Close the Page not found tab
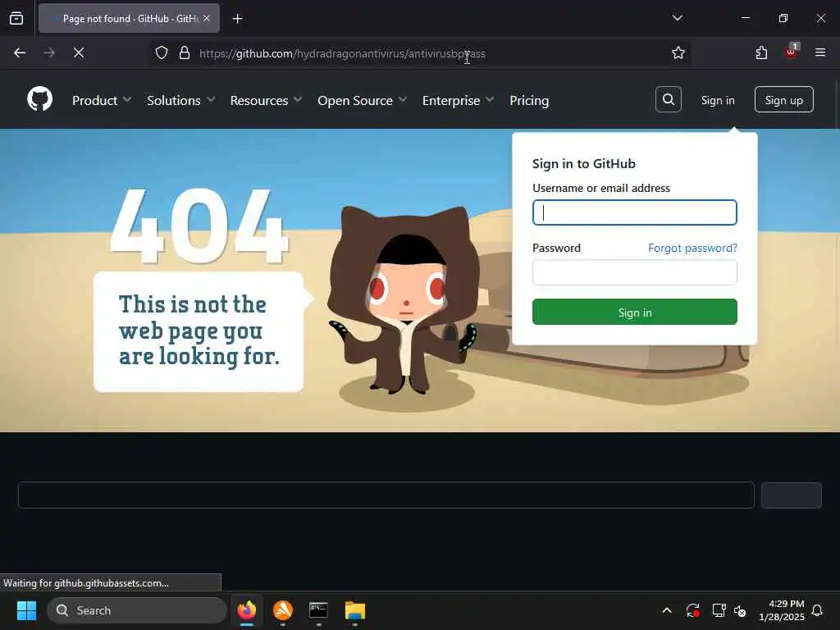The height and width of the screenshot is (630, 840). coord(207,18)
